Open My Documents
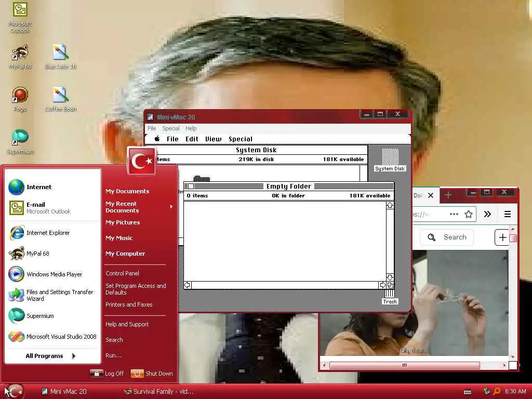 tap(127, 191)
